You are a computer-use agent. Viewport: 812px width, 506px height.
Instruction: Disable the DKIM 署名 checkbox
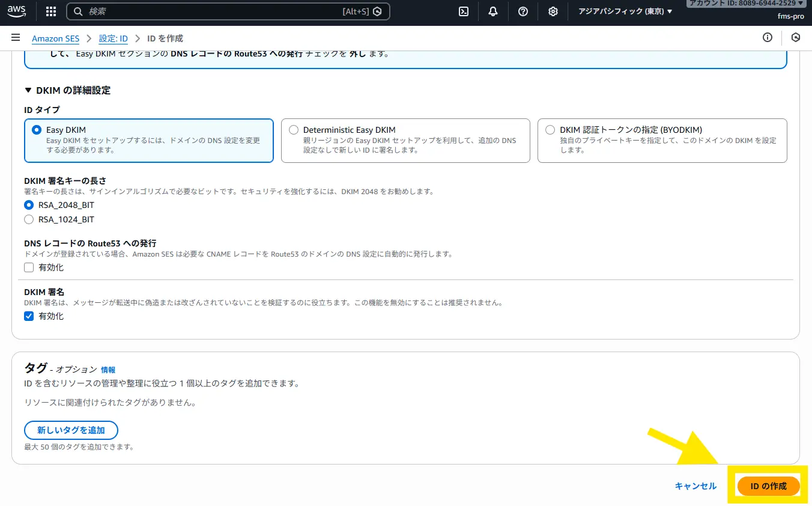(x=29, y=316)
